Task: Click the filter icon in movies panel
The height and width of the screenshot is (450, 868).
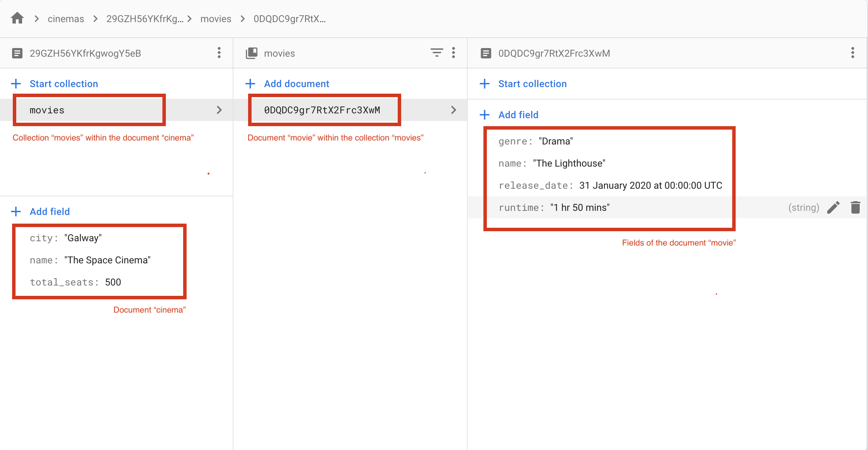Action: [x=436, y=53]
